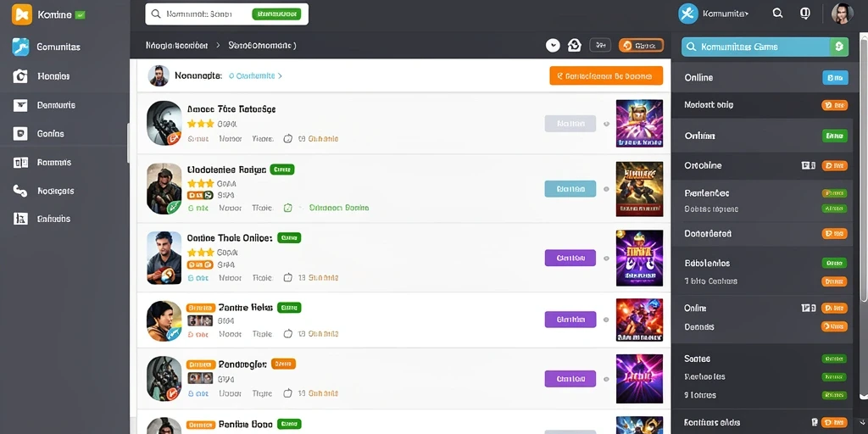Click the blue button in soldier game row
The width and height of the screenshot is (868, 434).
tap(570, 189)
